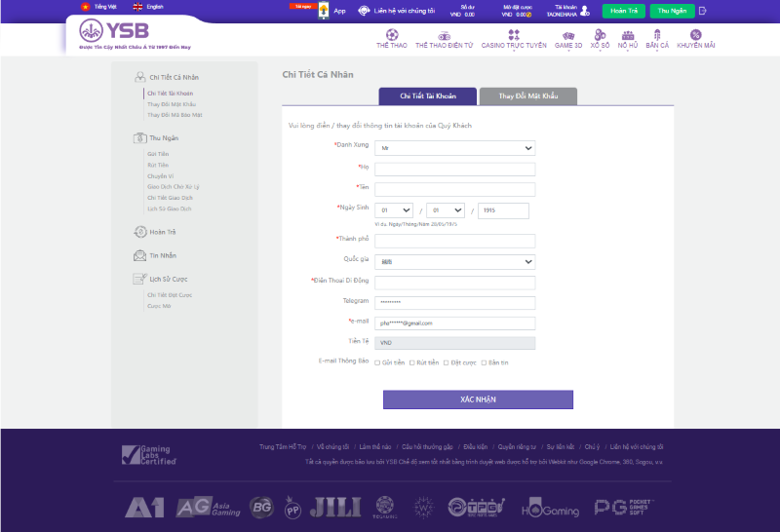The height and width of the screenshot is (532, 780).
Task: Open the Nổ Hũ slots icon
Action: (x=627, y=35)
